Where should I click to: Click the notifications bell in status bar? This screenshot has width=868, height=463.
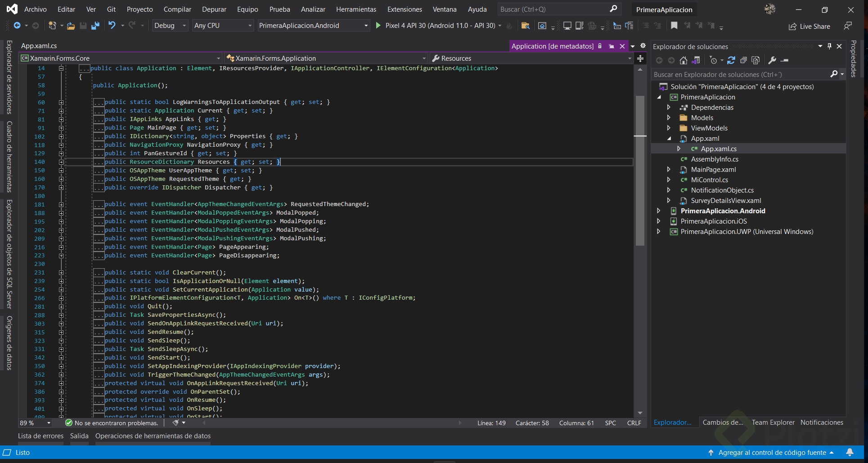pyautogui.click(x=850, y=452)
